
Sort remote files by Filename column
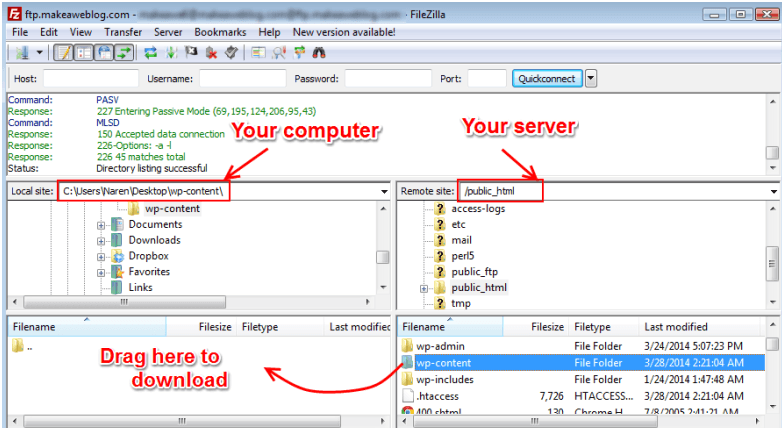click(x=450, y=327)
